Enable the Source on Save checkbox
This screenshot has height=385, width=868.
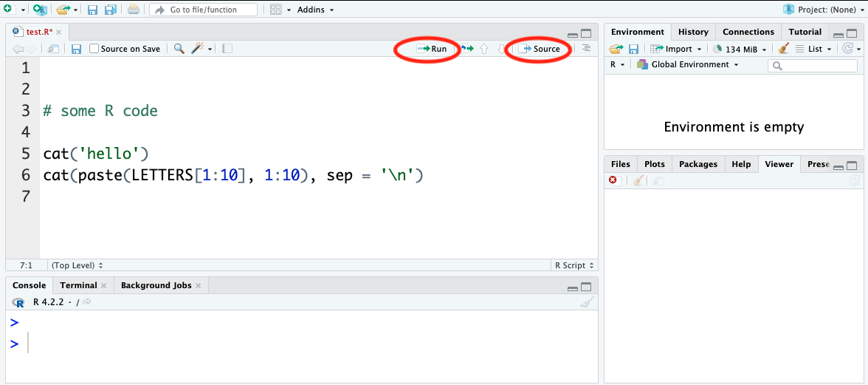pos(94,49)
